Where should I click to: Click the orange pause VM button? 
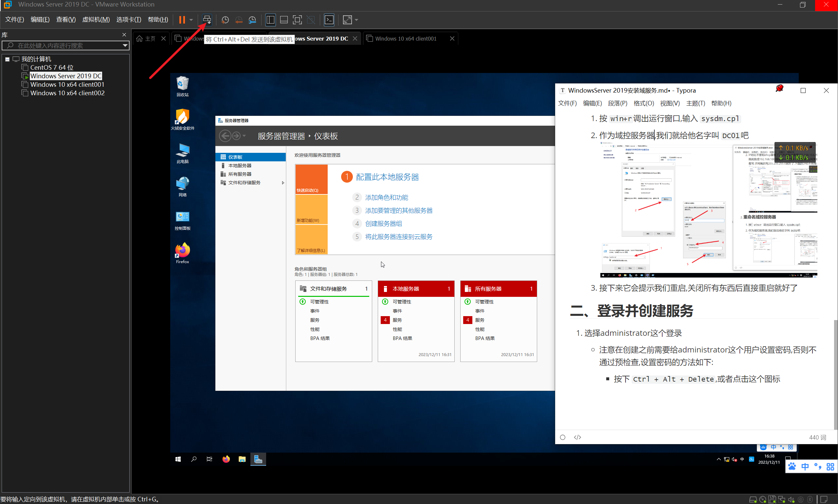coord(182,20)
